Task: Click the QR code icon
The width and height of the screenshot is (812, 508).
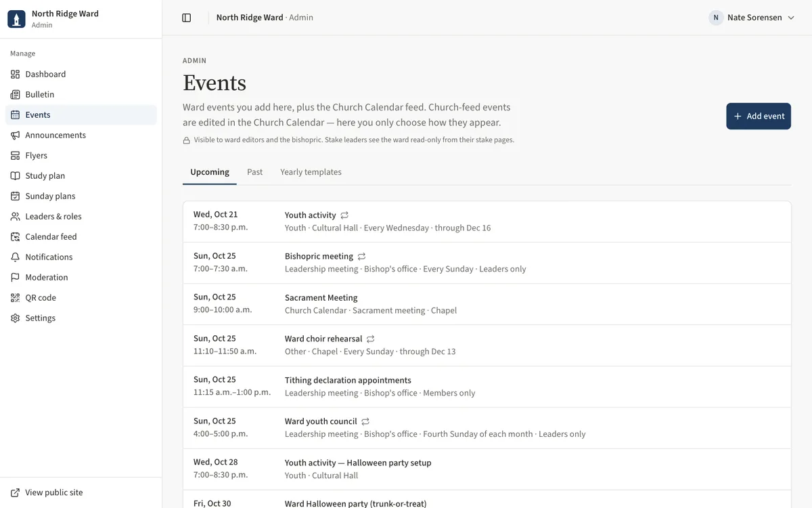Action: click(x=15, y=298)
